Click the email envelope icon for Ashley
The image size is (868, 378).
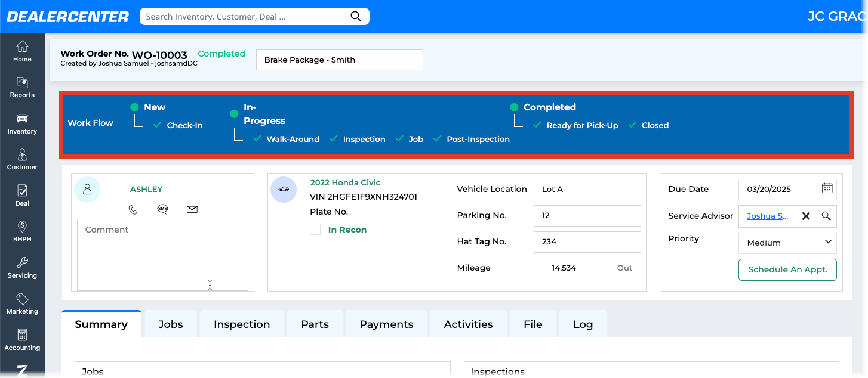tap(192, 209)
